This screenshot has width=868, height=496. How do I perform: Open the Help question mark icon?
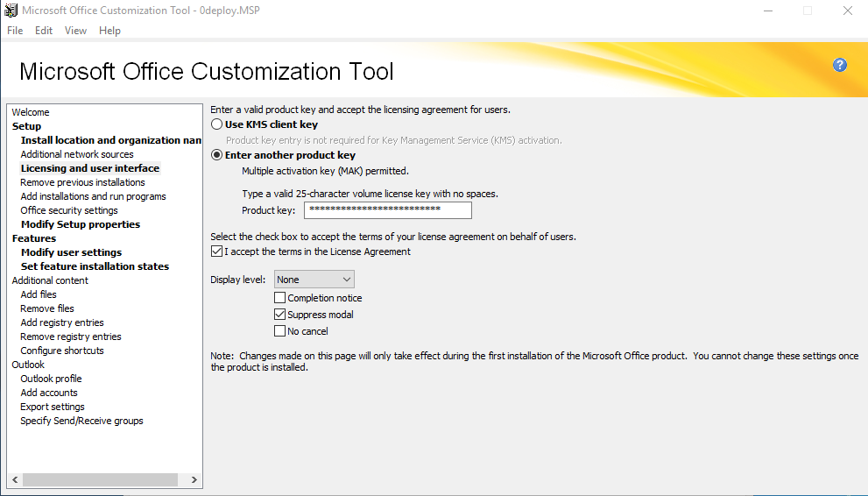(x=839, y=66)
